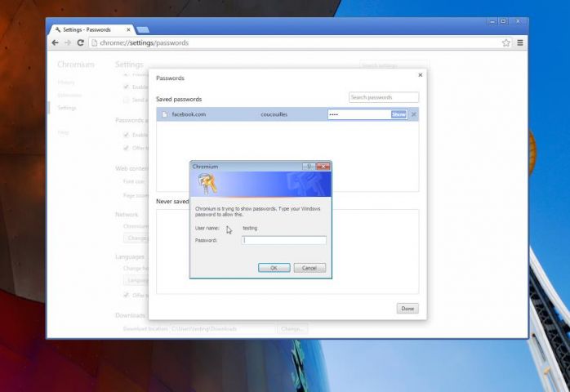Cancel the Windows password prompt
This screenshot has width=570, height=392.
click(309, 268)
